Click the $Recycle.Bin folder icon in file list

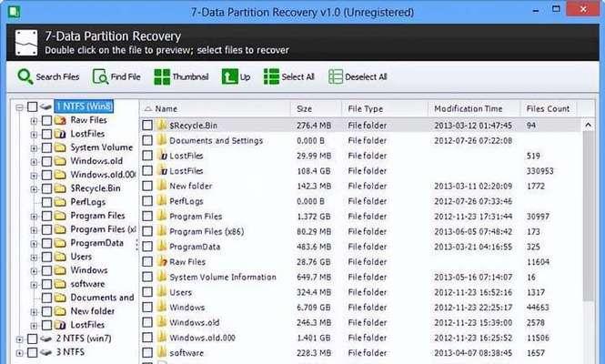click(x=162, y=125)
